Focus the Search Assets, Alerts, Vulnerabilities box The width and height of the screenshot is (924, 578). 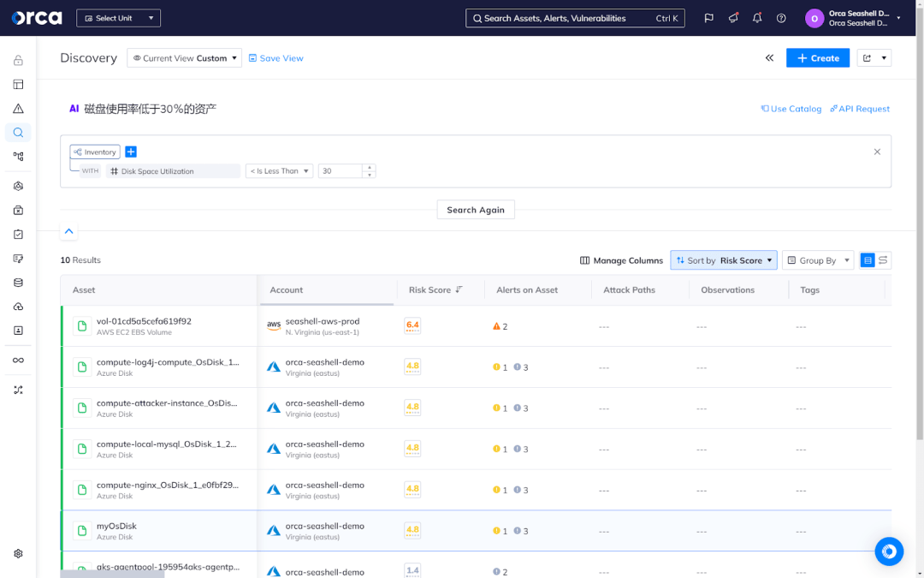(575, 18)
